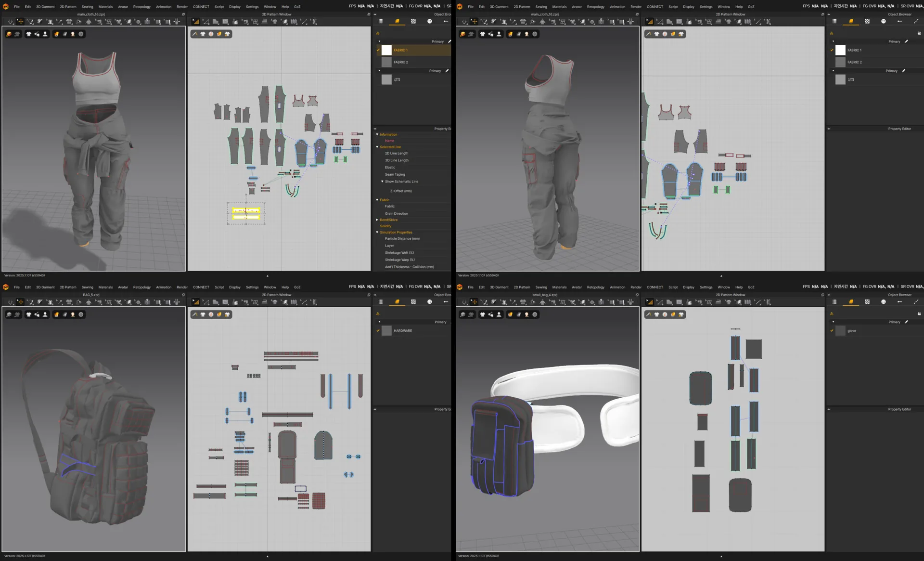
Task: Click the CLO logo icon in the BAG_5 window
Action: [x=6, y=287]
